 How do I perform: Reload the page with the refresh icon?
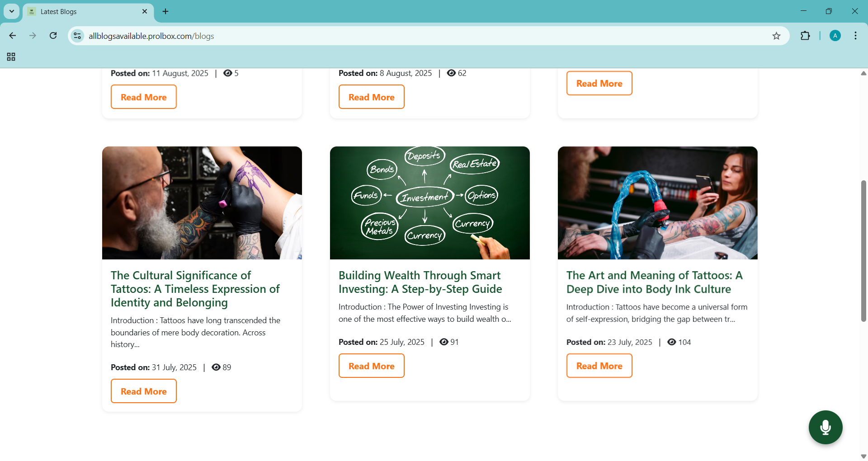point(53,36)
